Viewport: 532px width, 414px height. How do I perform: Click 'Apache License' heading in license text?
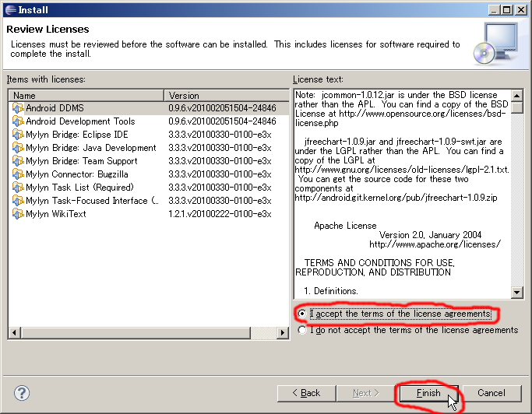345,226
